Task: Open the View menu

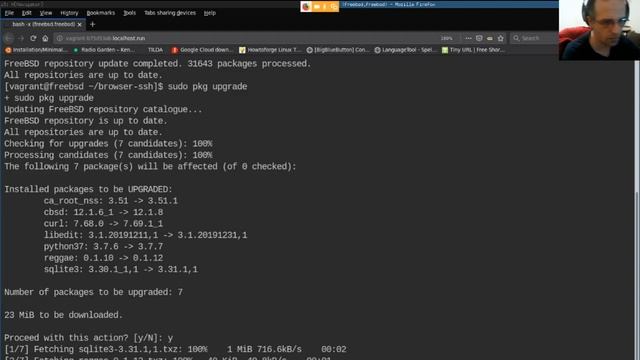Action: tap(46, 13)
